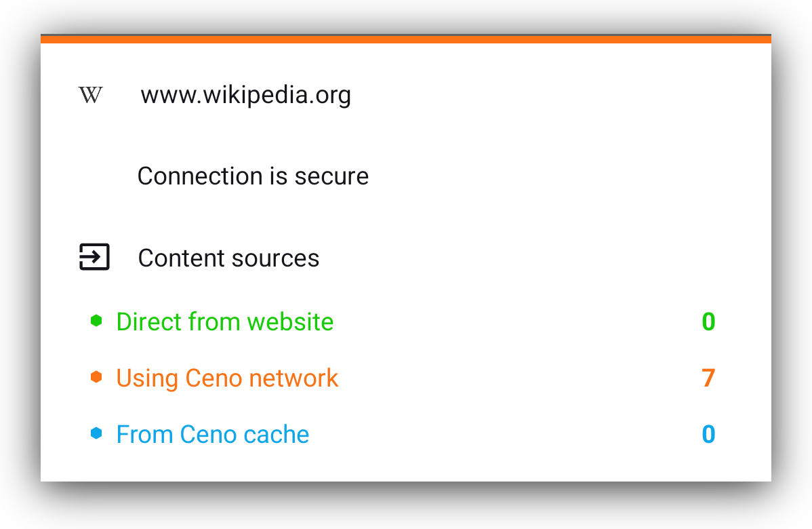Select the Using Ceno network label
812x529 pixels.
pyautogui.click(x=227, y=378)
